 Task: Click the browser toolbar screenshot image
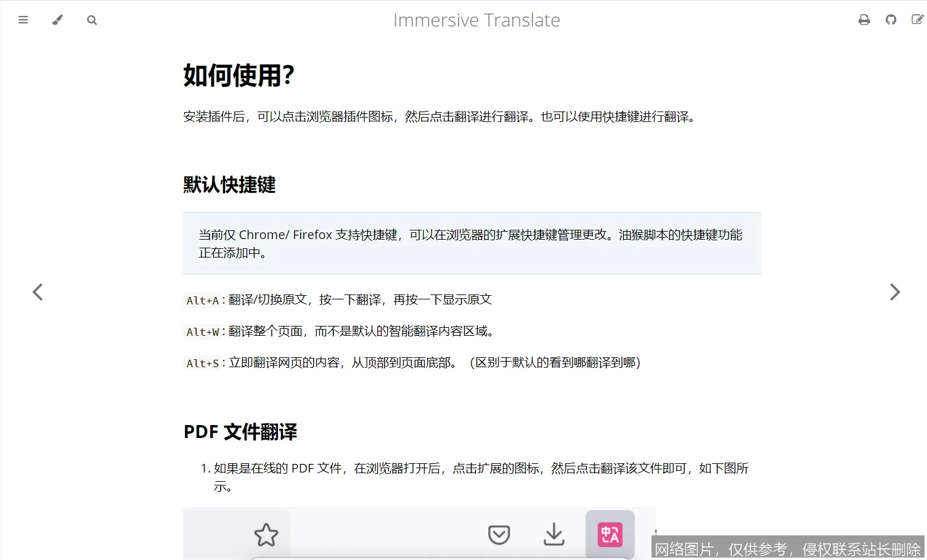419,534
